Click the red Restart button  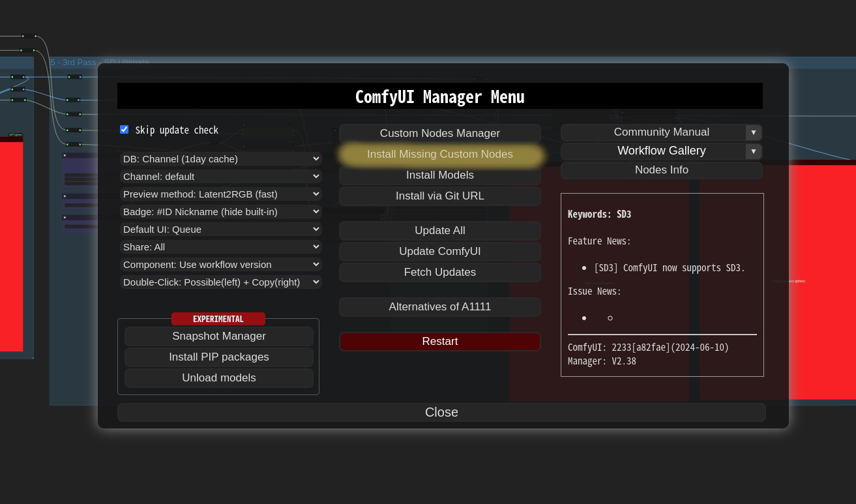[x=440, y=342]
